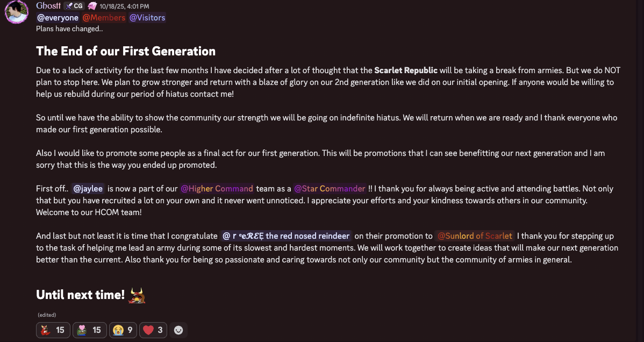Image resolution: width=644 pixels, height=342 pixels.
Task: Click the @everyone mention
Action: [x=58, y=18]
